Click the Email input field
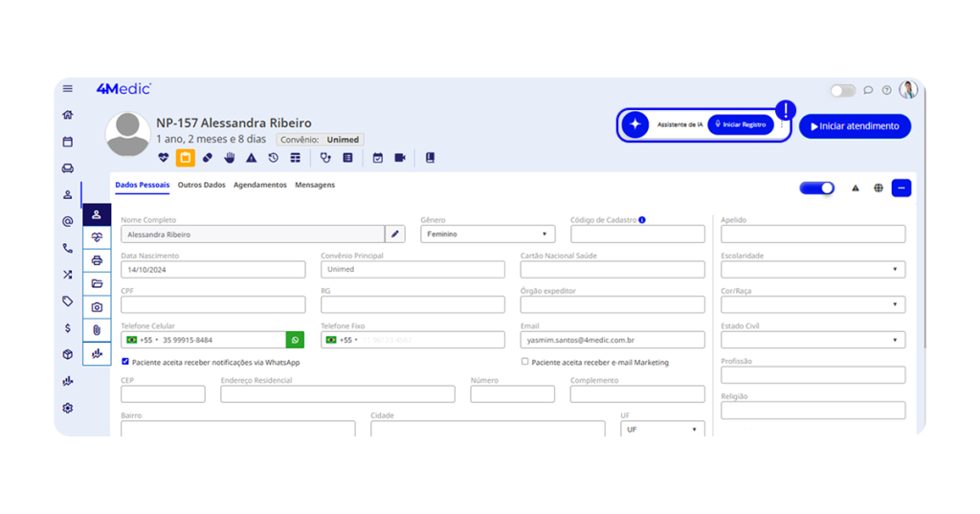Viewport: 980px width, 514px height. 612,340
